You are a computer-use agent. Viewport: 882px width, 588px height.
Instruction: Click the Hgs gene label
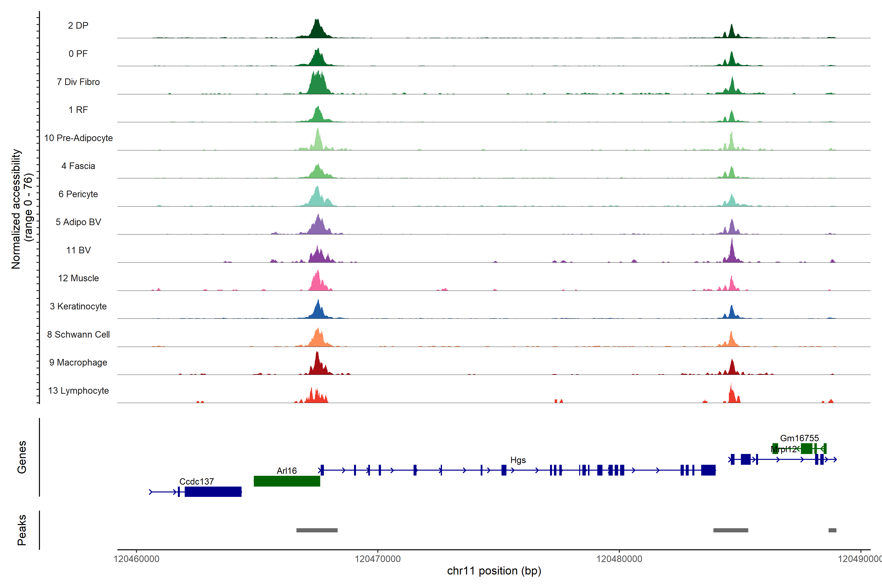(518, 460)
